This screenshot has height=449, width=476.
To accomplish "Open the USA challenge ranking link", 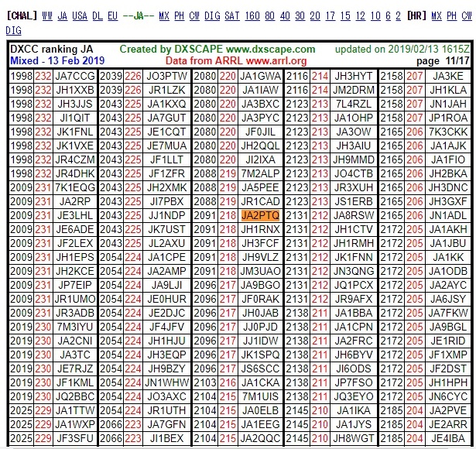I will [x=80, y=15].
